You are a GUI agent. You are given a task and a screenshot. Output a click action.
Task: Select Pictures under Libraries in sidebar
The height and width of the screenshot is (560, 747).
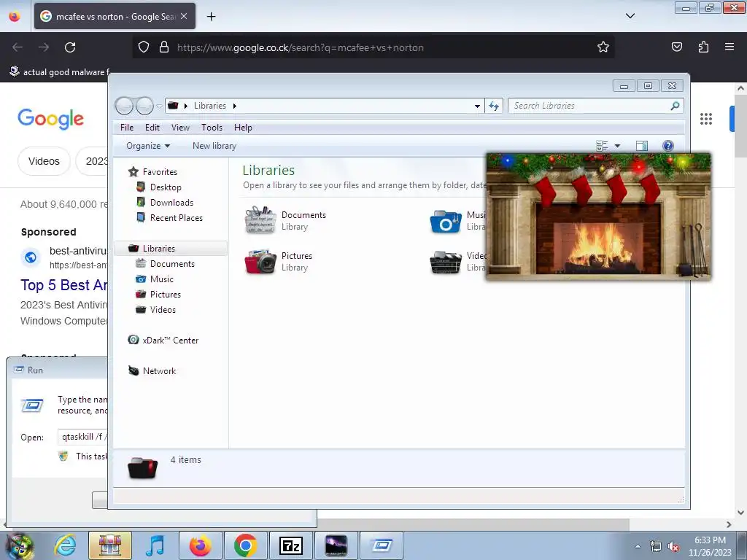166,295
